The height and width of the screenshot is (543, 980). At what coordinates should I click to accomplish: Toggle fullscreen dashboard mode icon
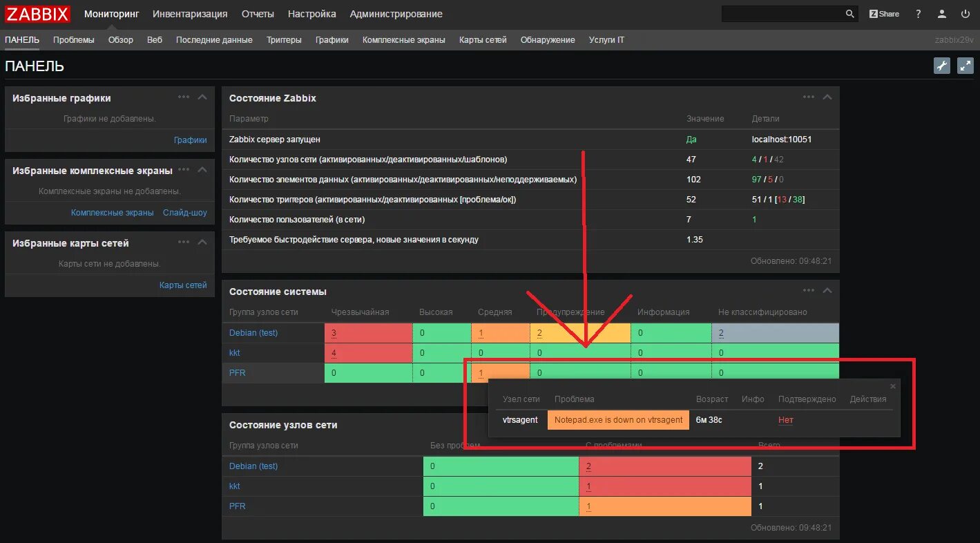pyautogui.click(x=965, y=66)
